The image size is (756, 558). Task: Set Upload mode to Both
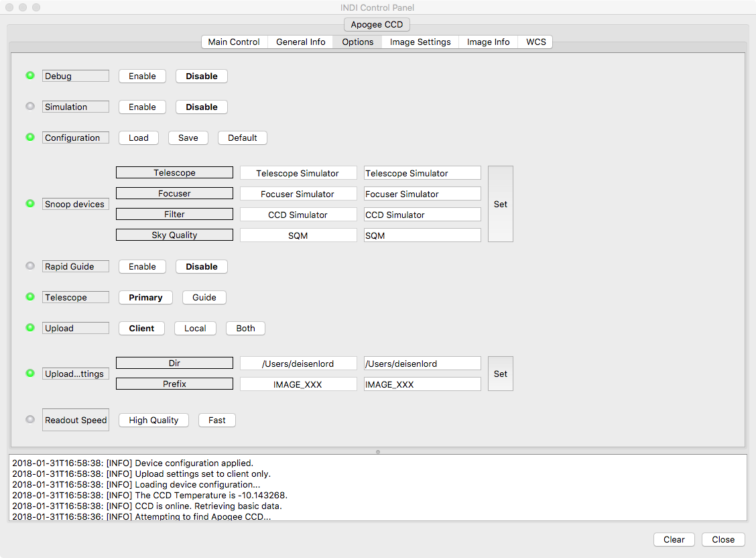(x=245, y=329)
